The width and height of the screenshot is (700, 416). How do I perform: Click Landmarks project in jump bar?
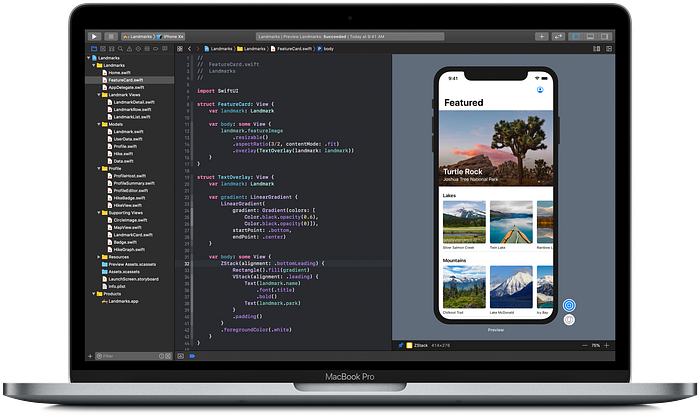pyautogui.click(x=219, y=49)
